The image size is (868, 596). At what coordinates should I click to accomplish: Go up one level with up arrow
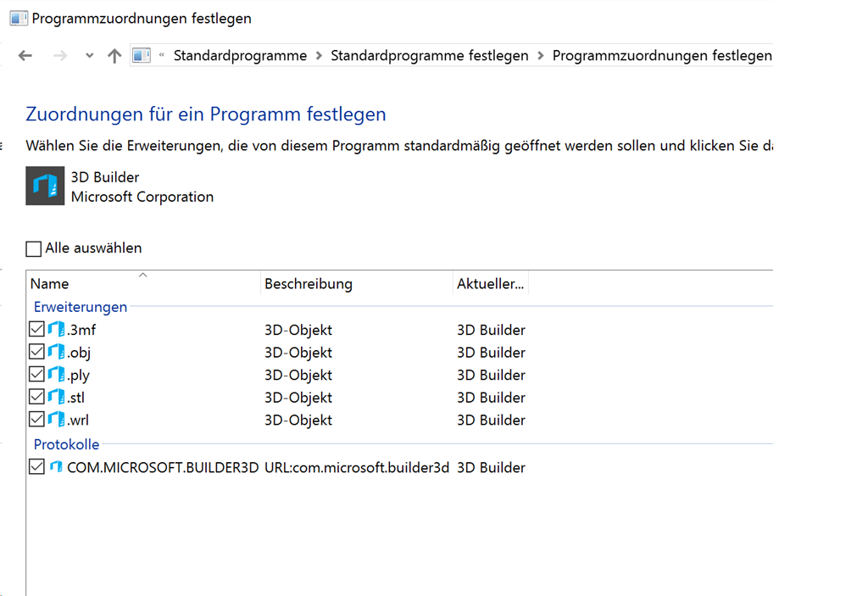point(114,55)
